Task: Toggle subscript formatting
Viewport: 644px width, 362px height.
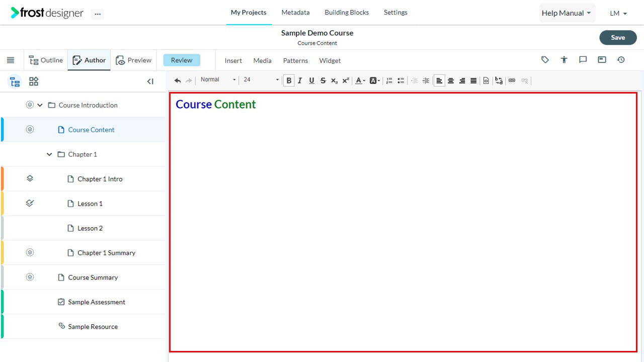Action: tap(334, 80)
